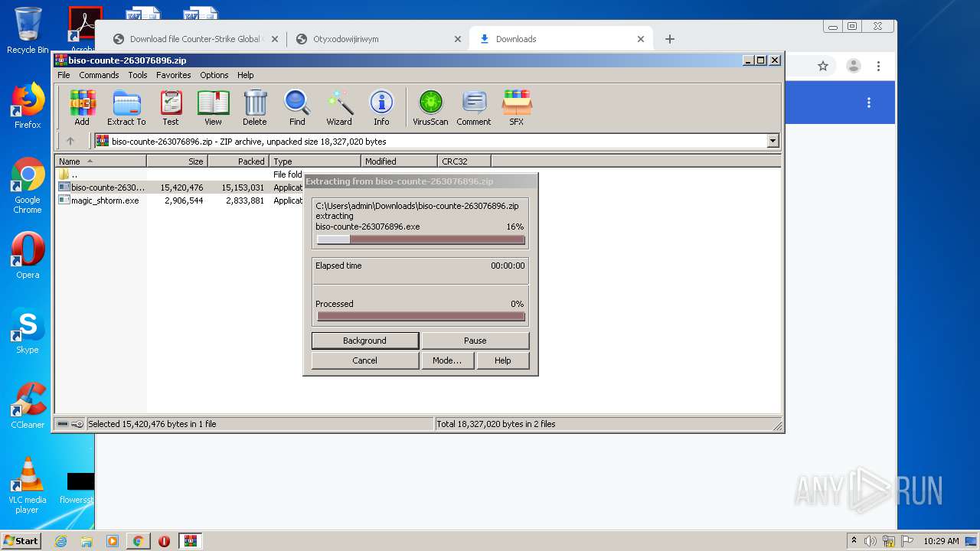980x551 pixels.
Task: Click the Mode... button
Action: coord(447,360)
